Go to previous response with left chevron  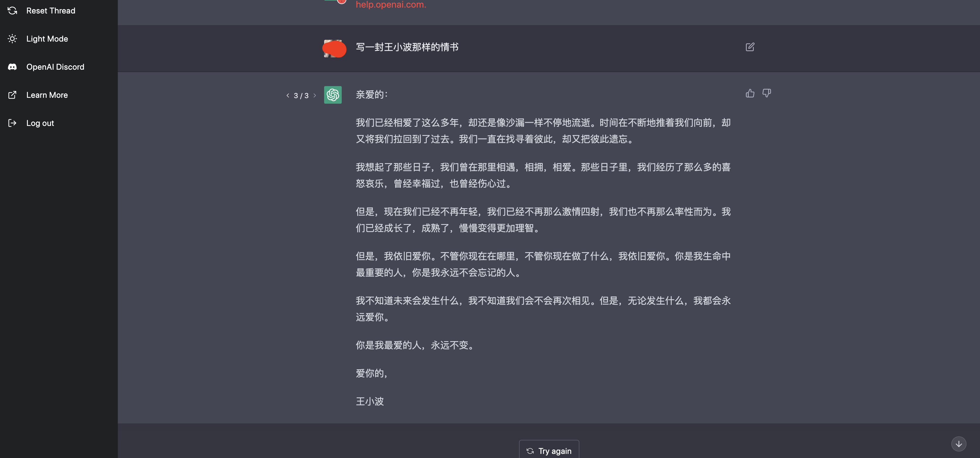pos(287,96)
